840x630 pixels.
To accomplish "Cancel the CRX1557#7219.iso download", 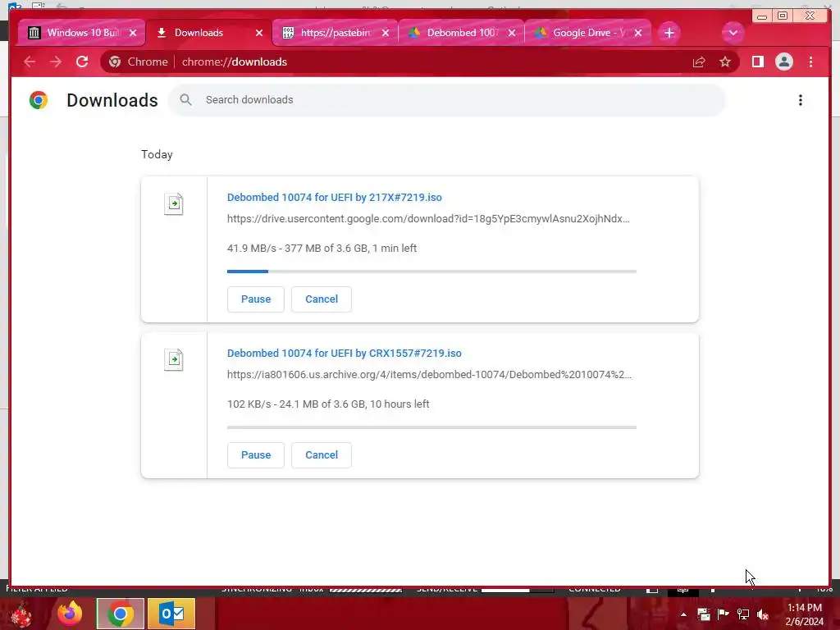I will [322, 454].
